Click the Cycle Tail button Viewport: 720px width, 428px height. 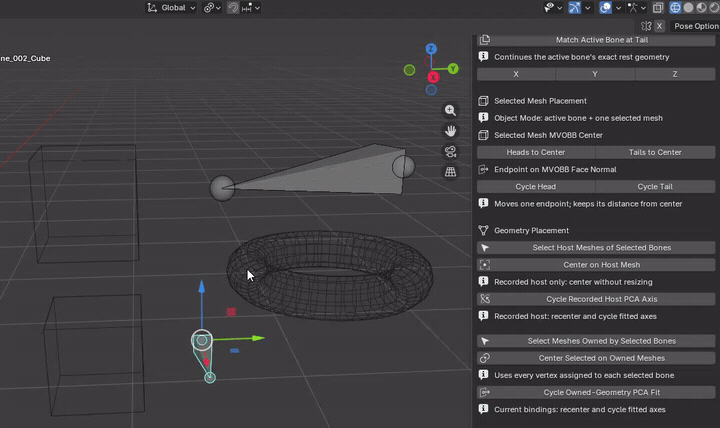click(655, 186)
